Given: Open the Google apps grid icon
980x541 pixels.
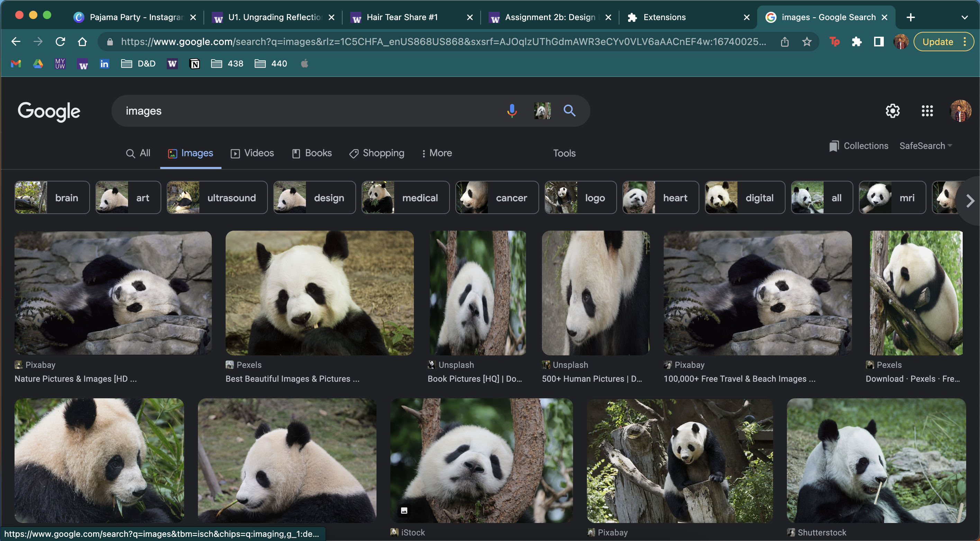Looking at the screenshot, I should (x=927, y=111).
